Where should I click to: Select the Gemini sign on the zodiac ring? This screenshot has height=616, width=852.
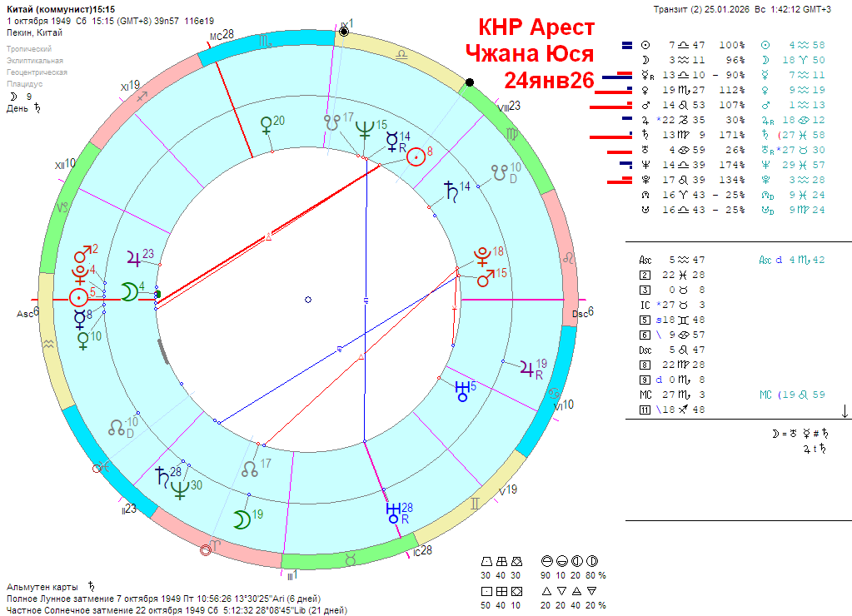tap(475, 504)
